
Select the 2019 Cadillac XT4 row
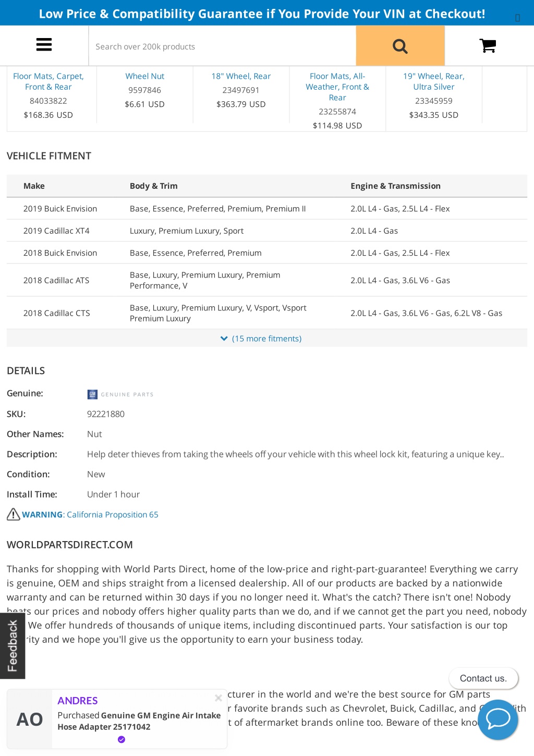267,231
